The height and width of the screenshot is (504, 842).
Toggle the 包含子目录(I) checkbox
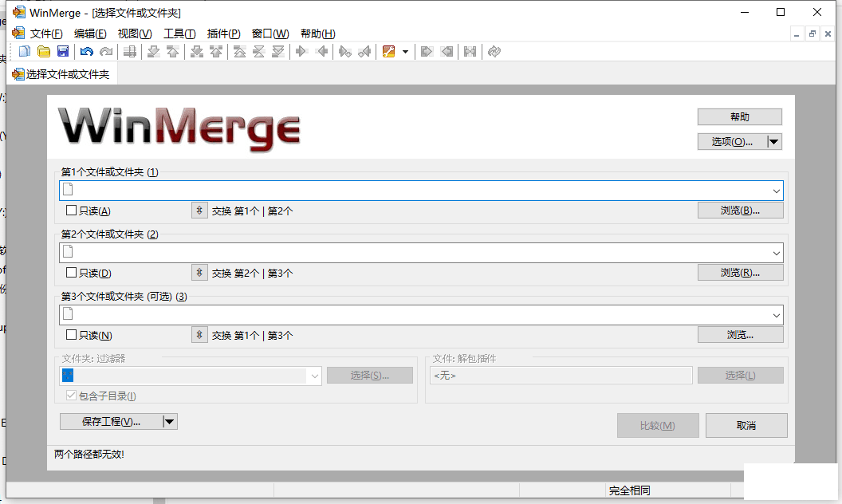coord(71,396)
